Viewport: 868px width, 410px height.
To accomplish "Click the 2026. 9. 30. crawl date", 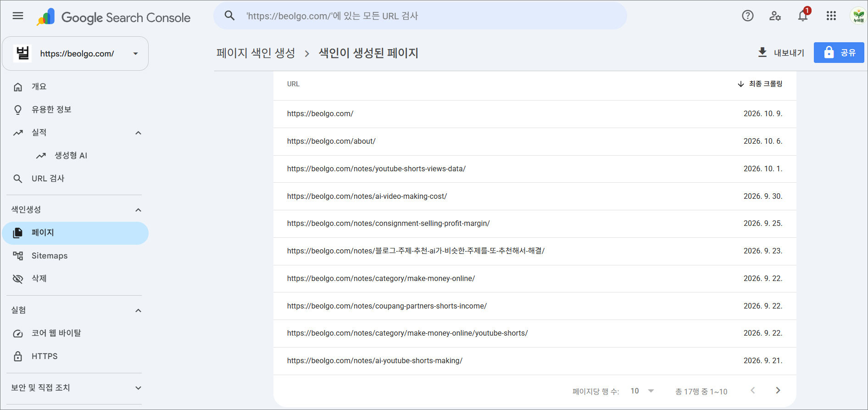I will [x=763, y=197].
